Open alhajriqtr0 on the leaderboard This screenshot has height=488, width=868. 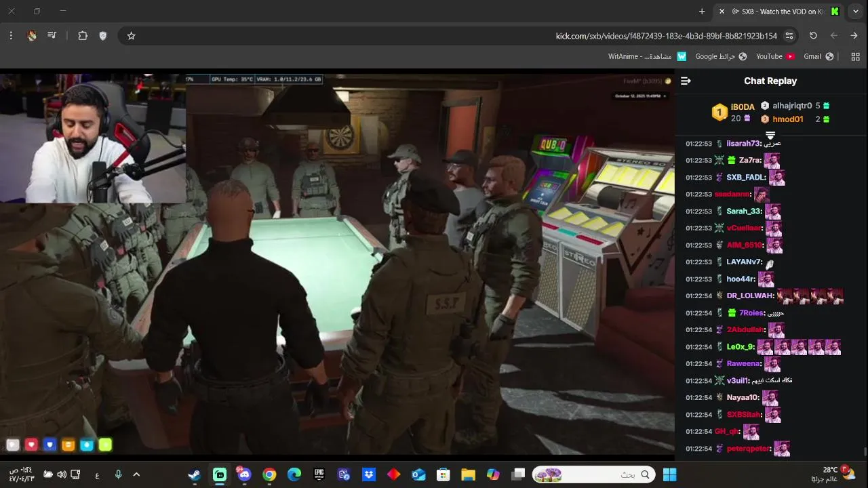point(792,106)
